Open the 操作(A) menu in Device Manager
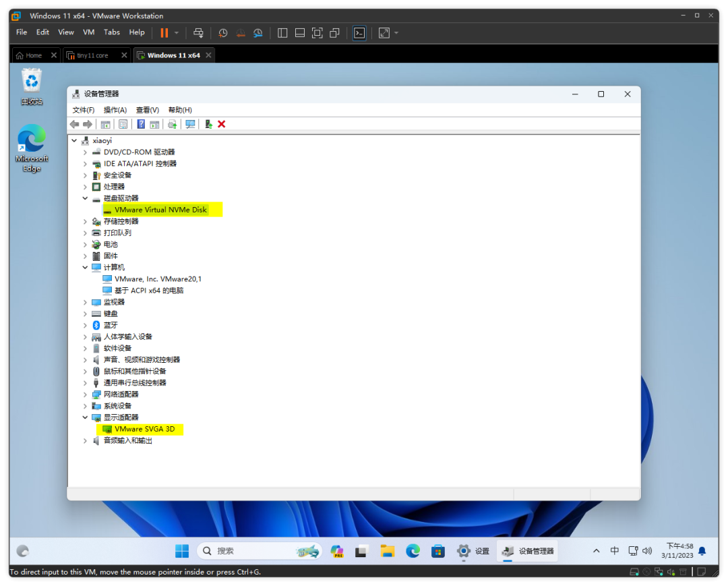This screenshot has width=728, height=586. [x=115, y=110]
